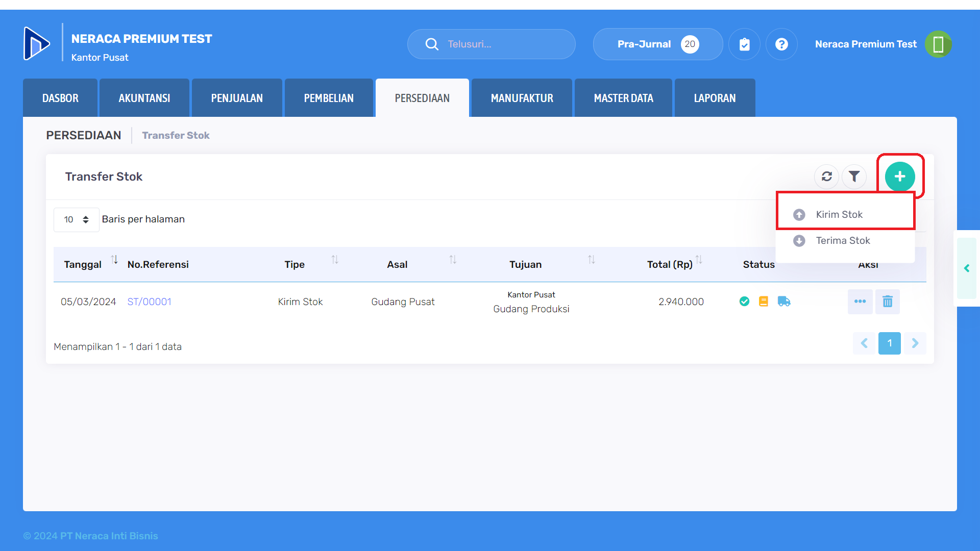Sort by Asal column arrows
The width and height of the screenshot is (980, 551).
pos(453,260)
